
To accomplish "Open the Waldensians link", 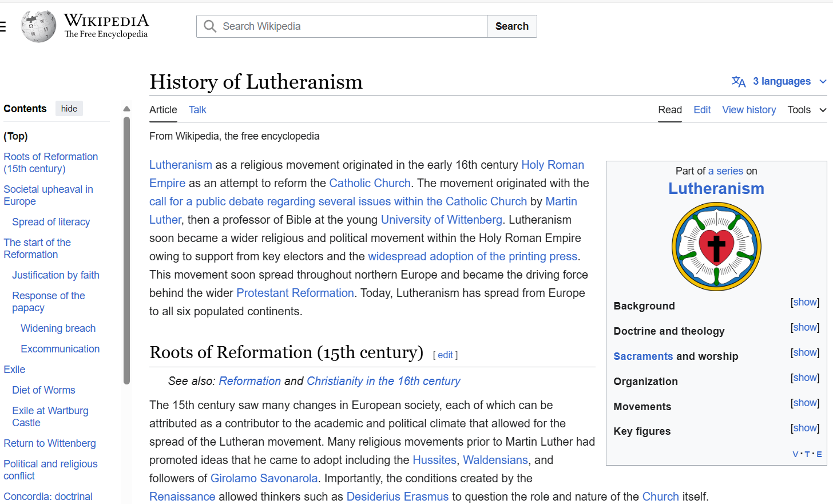I will coord(495,460).
